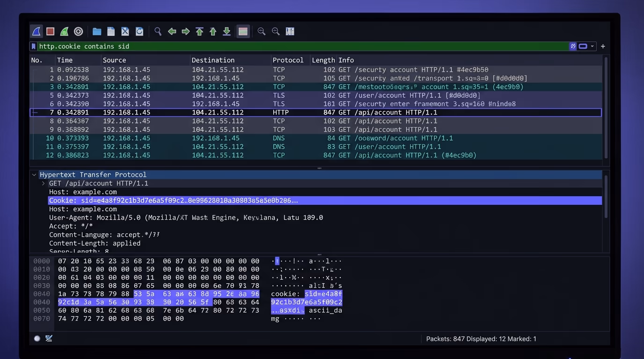644x359 pixels.
Task: Click 'Packets: 847 Displayed: 12 Marked: 1' status
Action: (481, 339)
